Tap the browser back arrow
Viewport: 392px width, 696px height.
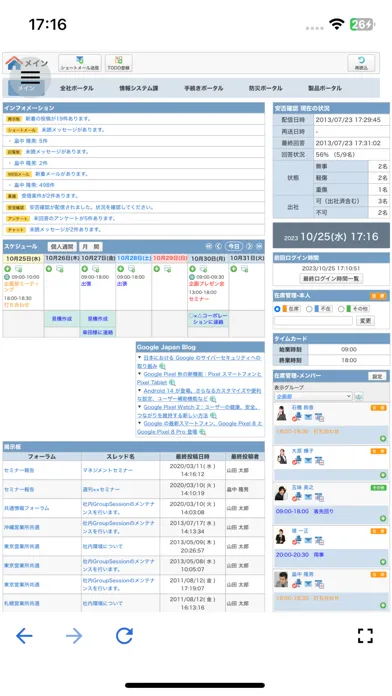pyautogui.click(x=24, y=636)
